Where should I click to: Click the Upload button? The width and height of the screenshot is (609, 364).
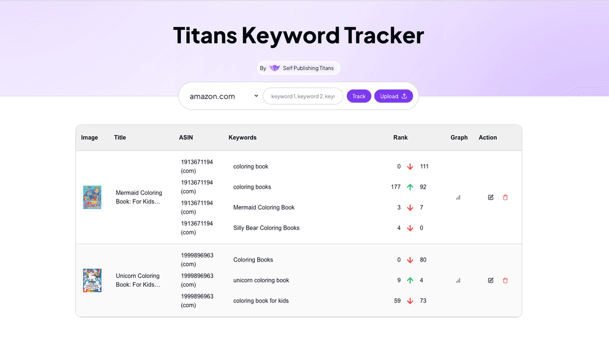(x=393, y=96)
